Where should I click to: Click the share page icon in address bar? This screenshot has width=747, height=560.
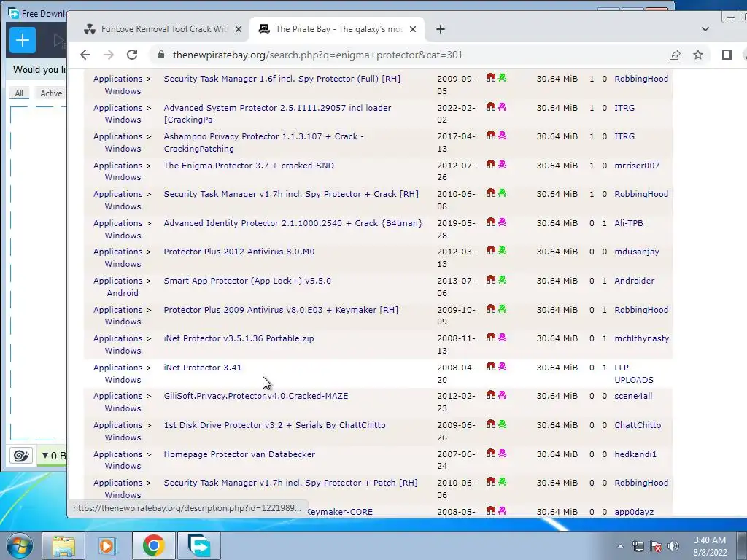tap(675, 55)
